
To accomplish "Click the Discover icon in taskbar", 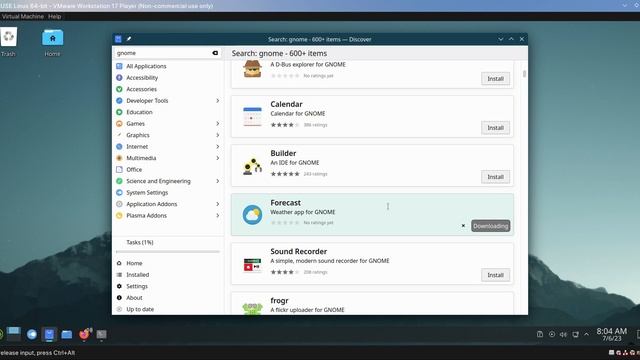I will pos(49,335).
